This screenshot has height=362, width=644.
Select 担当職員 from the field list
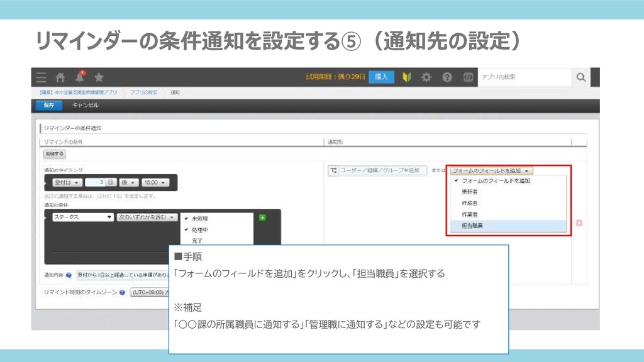(508, 226)
